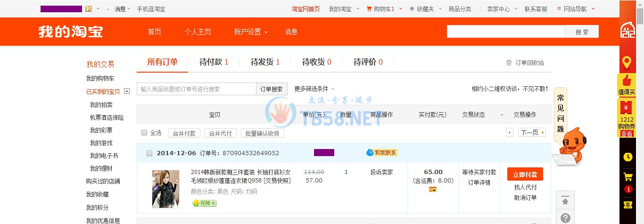
Task: Open 订单详情 for the order
Action: (479, 183)
